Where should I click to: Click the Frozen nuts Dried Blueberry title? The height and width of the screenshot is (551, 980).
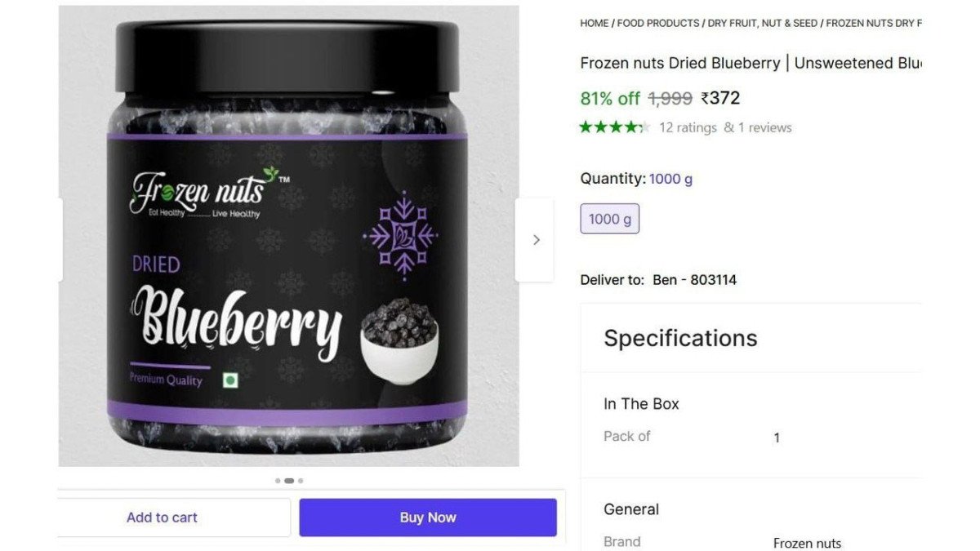point(751,63)
